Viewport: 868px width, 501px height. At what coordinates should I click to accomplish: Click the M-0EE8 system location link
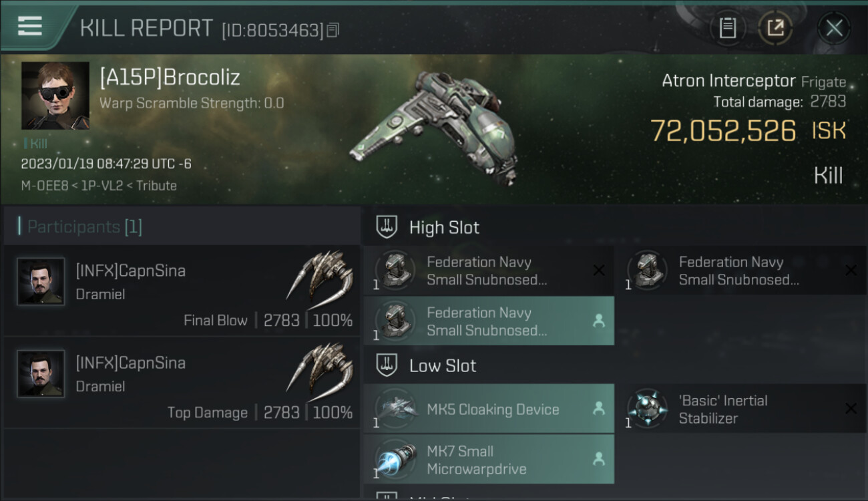(x=43, y=186)
